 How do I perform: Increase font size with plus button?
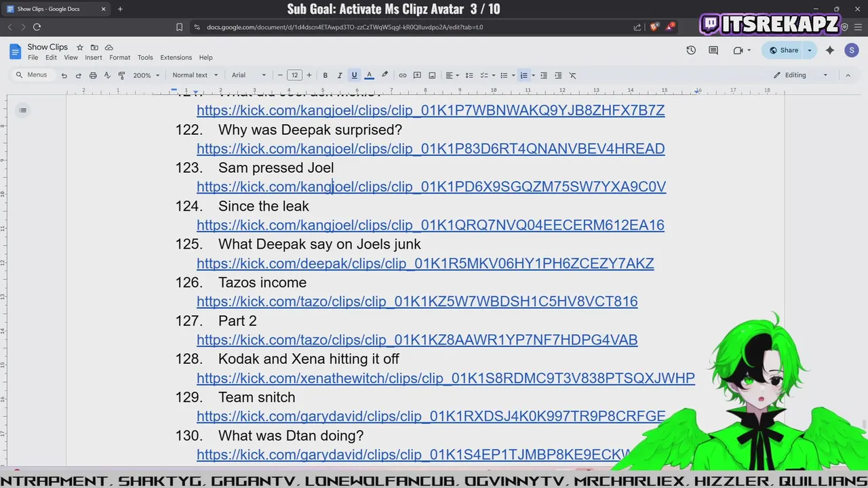coord(309,75)
